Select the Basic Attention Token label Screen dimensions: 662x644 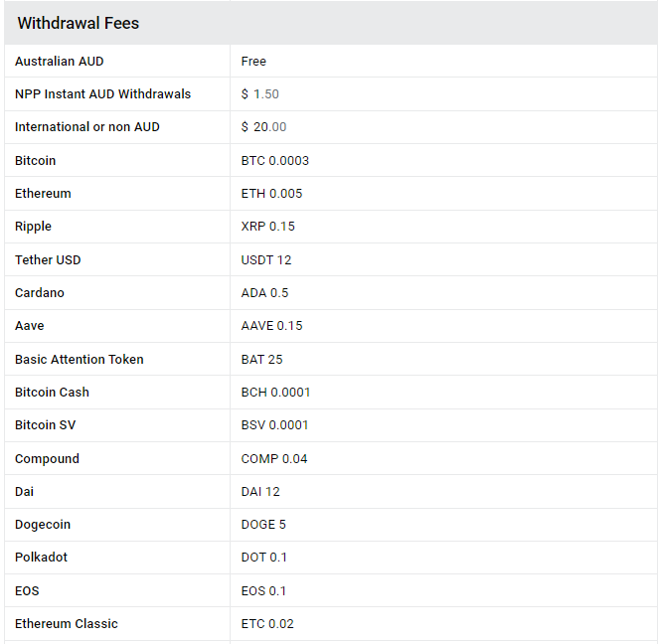[80, 360]
